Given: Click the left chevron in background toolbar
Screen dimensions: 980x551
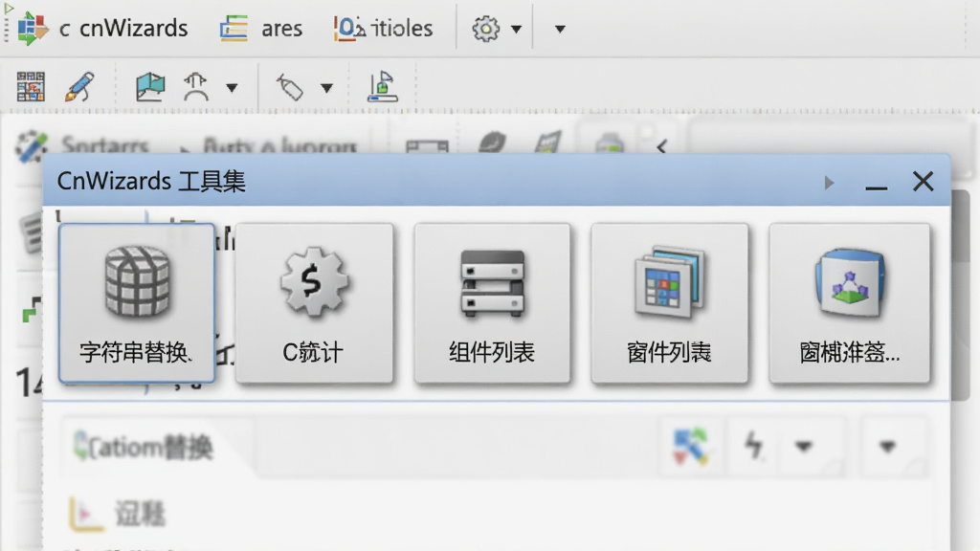Looking at the screenshot, I should click(x=661, y=147).
